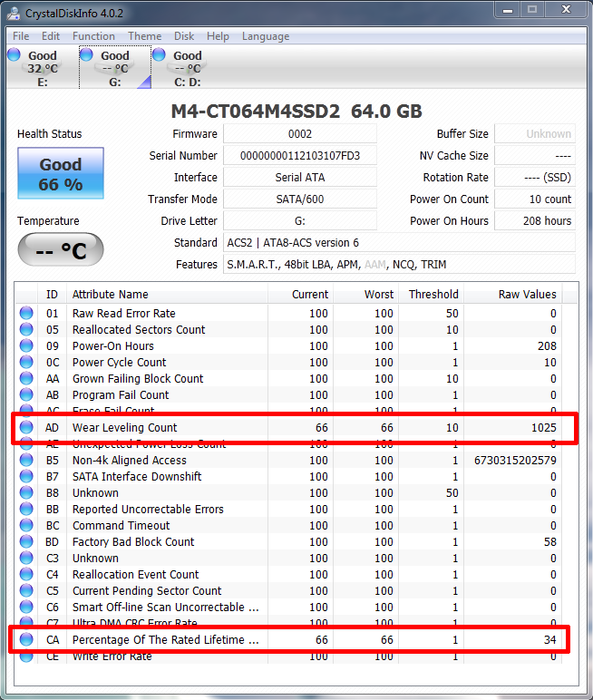Viewport: 593px width, 700px height.
Task: Click the status orb for Factory Bad Block Count
Action: [26, 541]
